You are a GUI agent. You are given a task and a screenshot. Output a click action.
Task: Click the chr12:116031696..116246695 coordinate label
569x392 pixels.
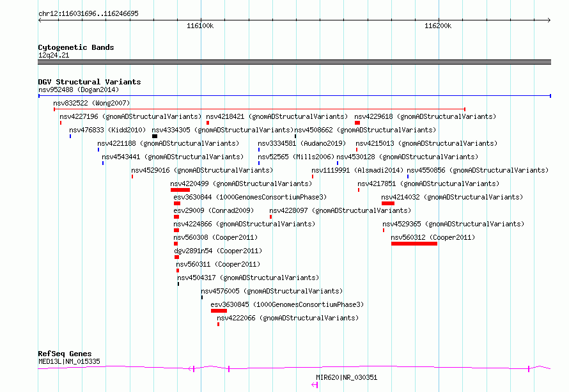88,13
